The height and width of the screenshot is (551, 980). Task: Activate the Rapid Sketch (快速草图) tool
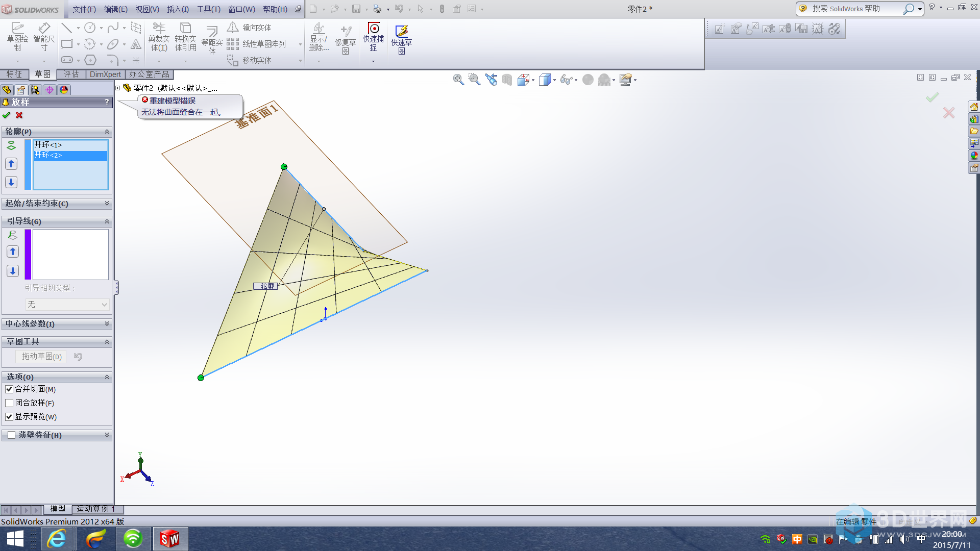[402, 40]
